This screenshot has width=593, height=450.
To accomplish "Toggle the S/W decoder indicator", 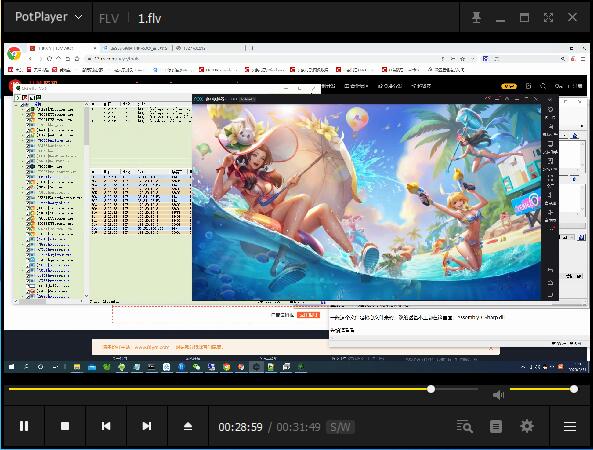I will point(340,427).
